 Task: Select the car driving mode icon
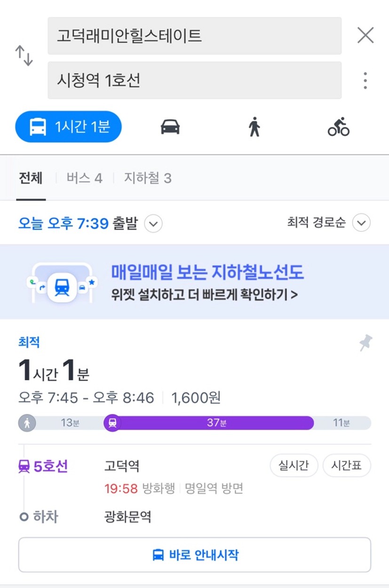coord(170,126)
